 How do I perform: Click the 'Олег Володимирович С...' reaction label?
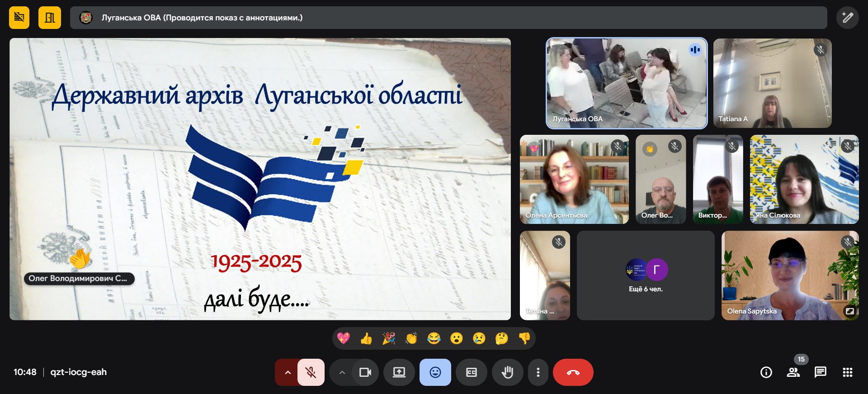79,279
